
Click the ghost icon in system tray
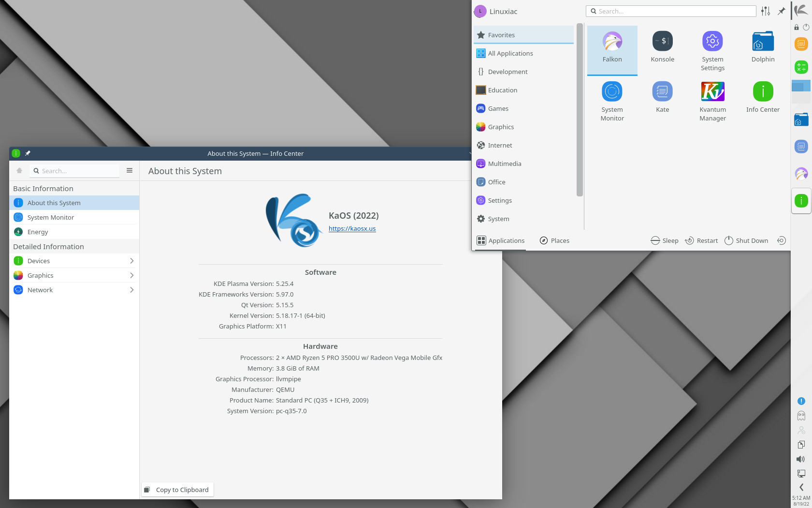[801, 416]
